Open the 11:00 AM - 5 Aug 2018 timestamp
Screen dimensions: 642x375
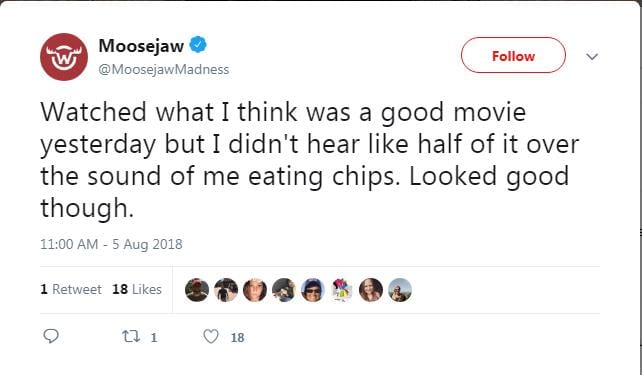[111, 244]
